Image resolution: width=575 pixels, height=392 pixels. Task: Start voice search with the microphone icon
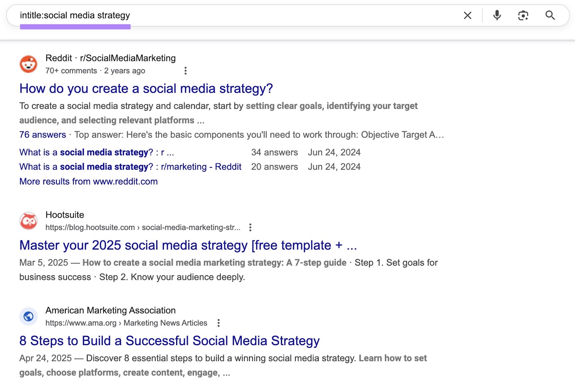(497, 15)
